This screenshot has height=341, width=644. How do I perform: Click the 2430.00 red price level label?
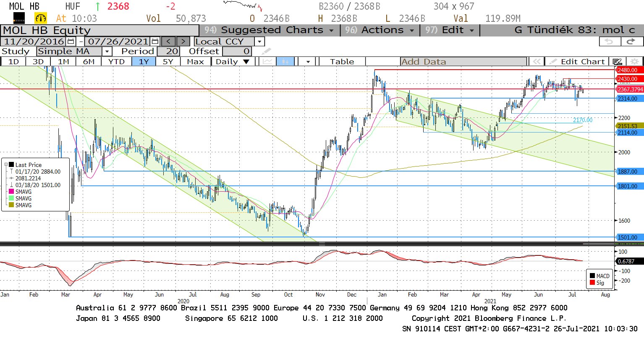point(629,79)
